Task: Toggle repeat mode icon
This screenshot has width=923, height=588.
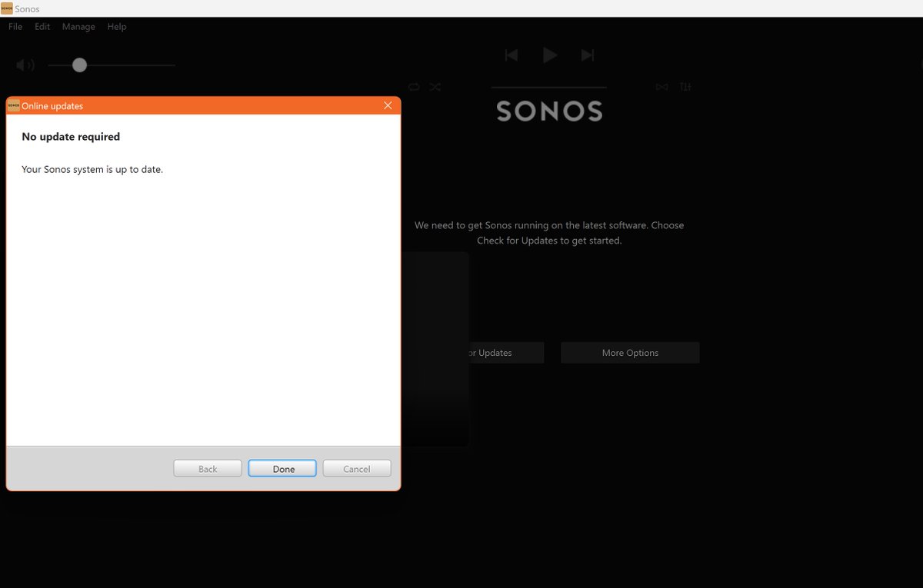Action: click(x=414, y=87)
